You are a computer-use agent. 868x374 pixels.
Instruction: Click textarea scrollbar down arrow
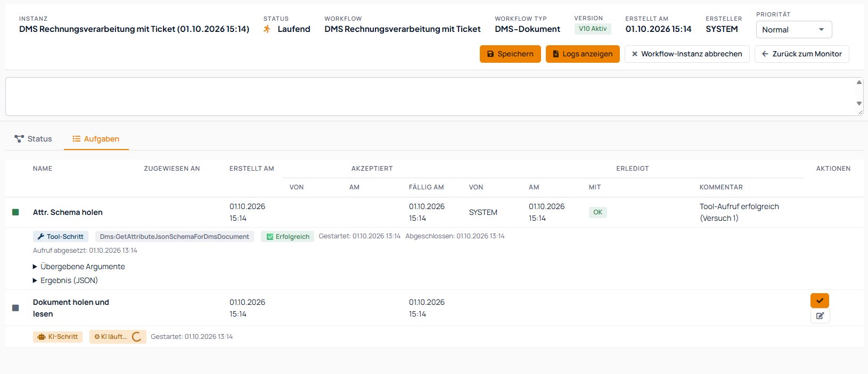[859, 103]
